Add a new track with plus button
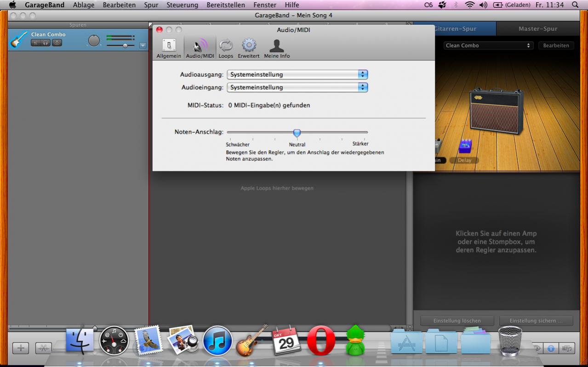588x367 pixels. [20, 348]
